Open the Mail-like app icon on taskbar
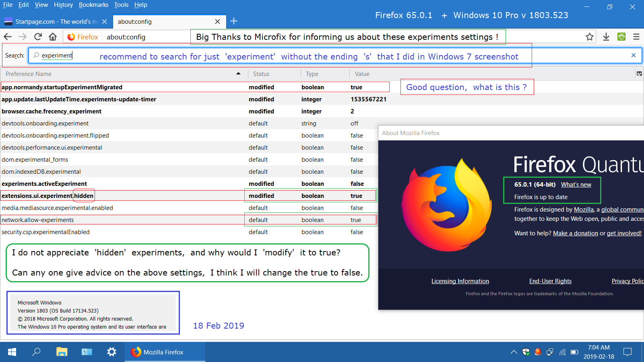Image resolution: width=644 pixels, height=362 pixels. [x=87, y=352]
